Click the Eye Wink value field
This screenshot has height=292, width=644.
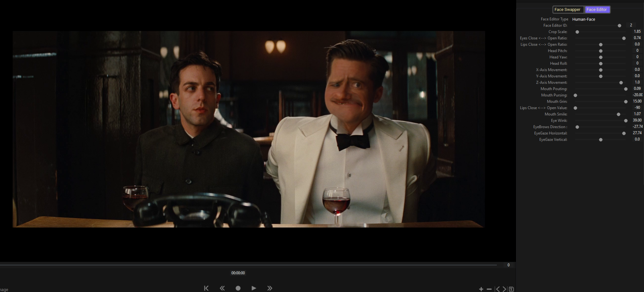637,120
